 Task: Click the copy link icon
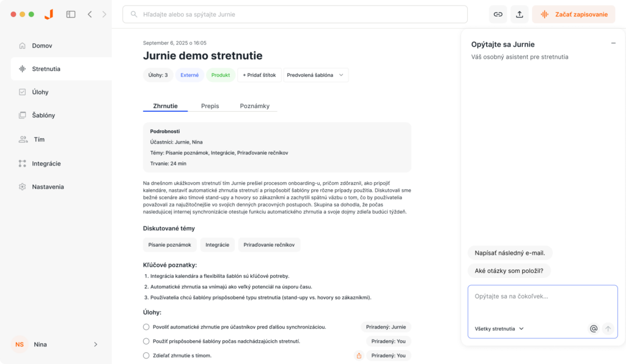coord(498,14)
